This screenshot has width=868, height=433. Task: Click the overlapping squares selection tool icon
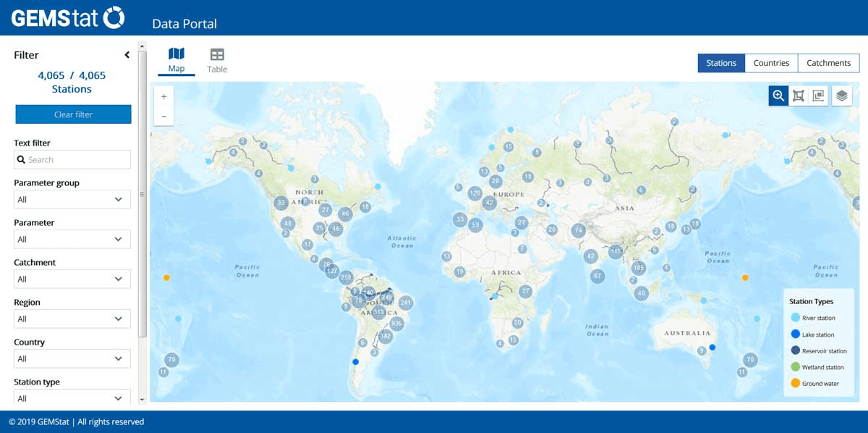tap(819, 96)
